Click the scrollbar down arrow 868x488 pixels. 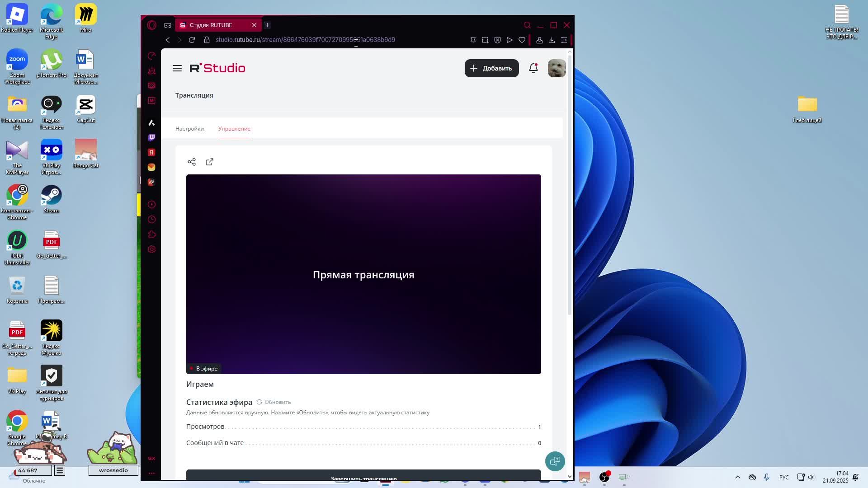570,476
